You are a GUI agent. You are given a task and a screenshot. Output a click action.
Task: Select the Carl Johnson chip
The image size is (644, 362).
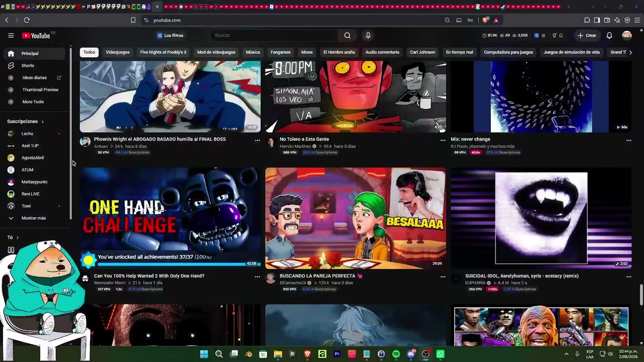[423, 52]
